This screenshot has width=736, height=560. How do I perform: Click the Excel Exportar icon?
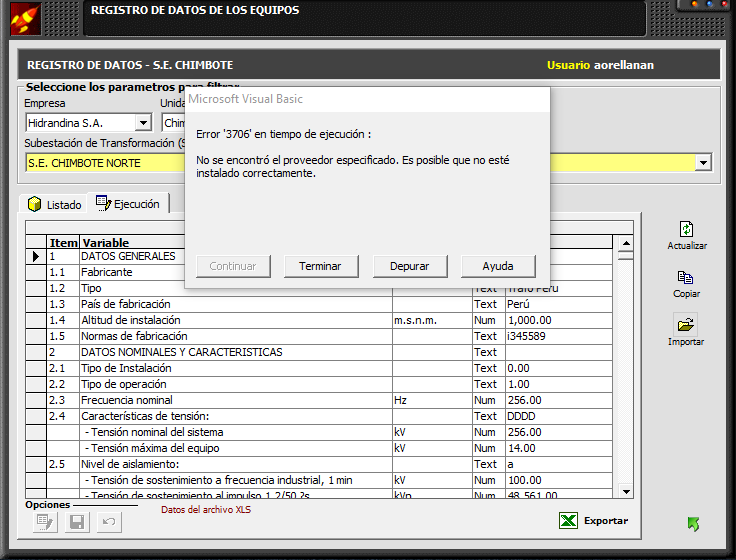point(568,521)
